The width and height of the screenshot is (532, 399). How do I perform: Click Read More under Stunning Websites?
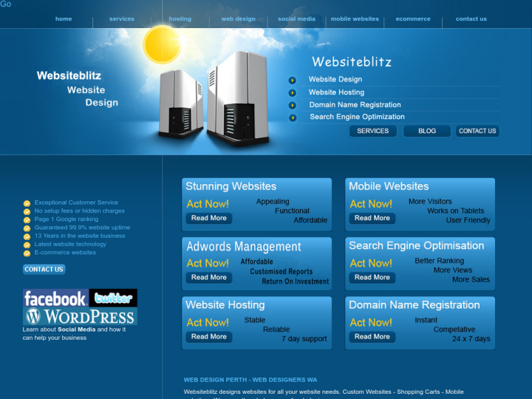208,218
